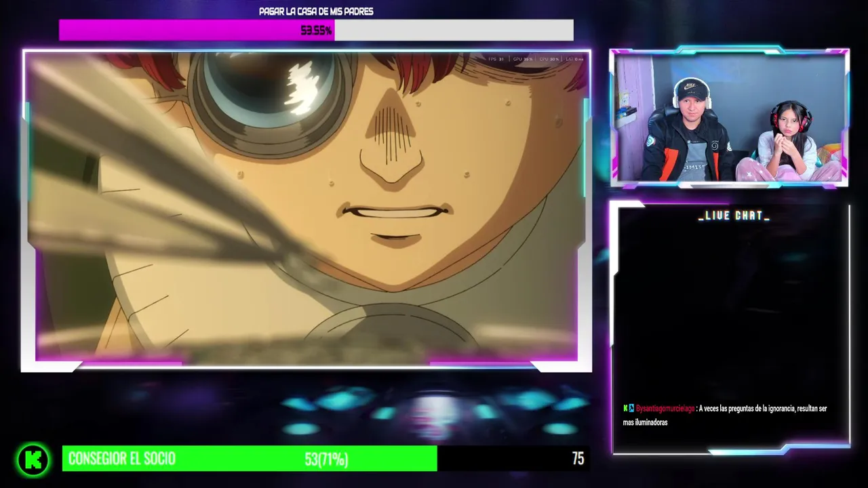Open chat user Bysantiagomurcielago
Image resolution: width=868 pixels, height=488 pixels.
point(665,409)
